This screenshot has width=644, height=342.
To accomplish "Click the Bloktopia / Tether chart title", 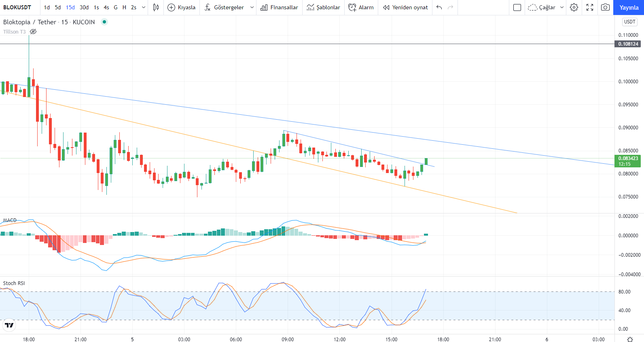I will (30, 22).
